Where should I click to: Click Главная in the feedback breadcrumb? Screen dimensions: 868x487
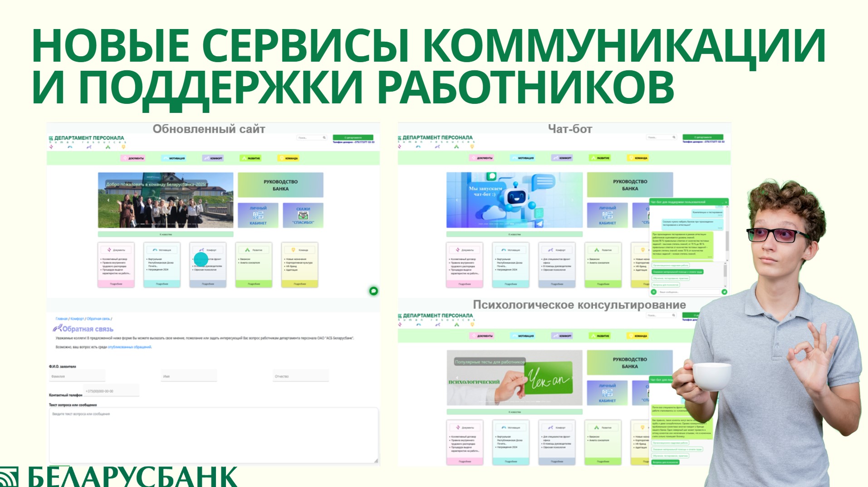point(61,319)
